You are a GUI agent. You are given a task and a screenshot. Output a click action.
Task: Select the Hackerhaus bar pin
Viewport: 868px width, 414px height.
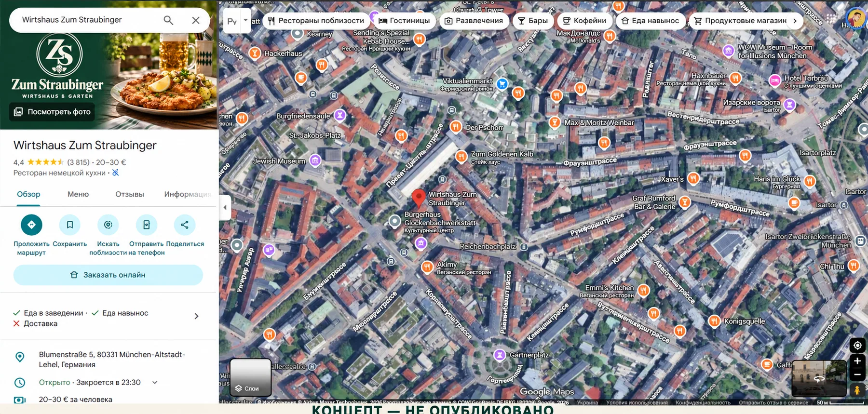(255, 53)
